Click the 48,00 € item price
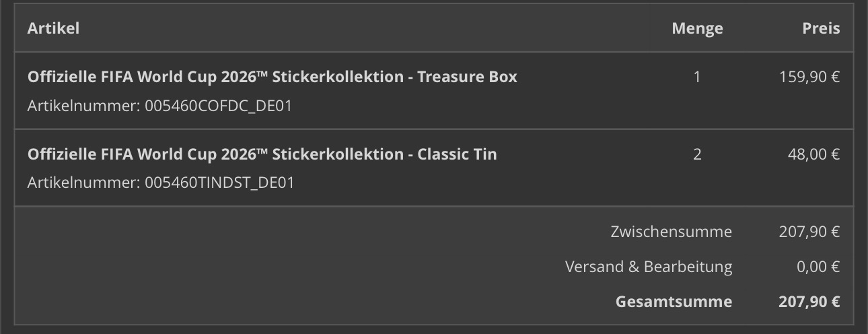 tap(813, 154)
